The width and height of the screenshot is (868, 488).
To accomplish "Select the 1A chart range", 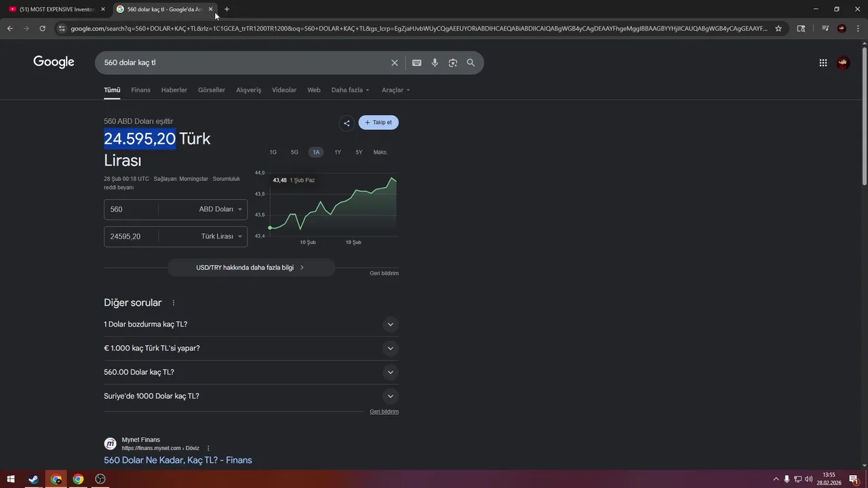I will point(316,152).
